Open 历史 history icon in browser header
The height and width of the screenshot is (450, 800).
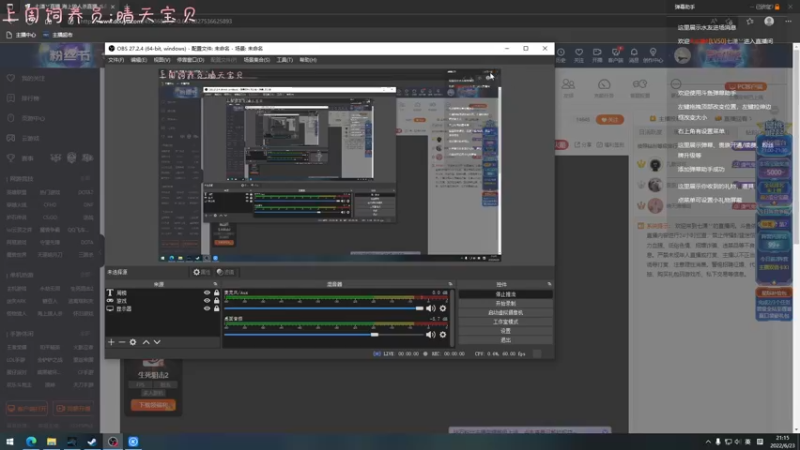point(561,55)
